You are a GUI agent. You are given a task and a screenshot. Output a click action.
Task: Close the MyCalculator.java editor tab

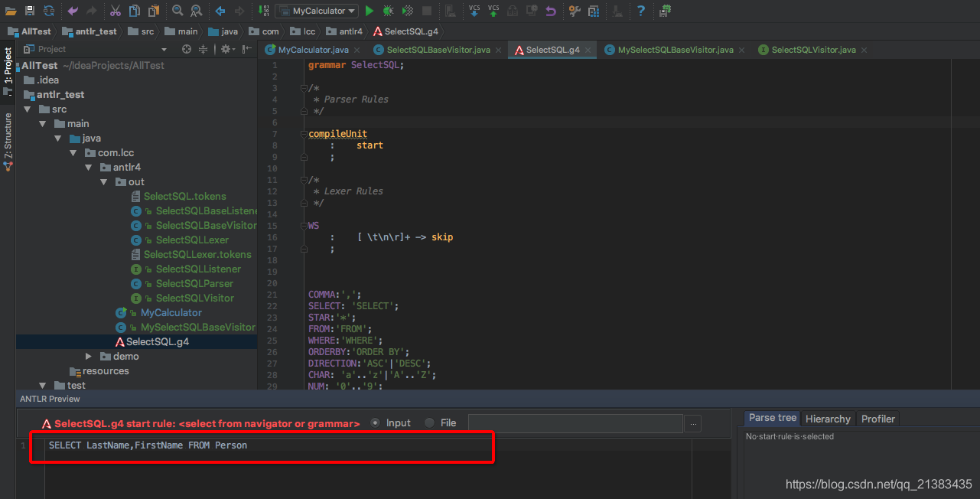(357, 51)
